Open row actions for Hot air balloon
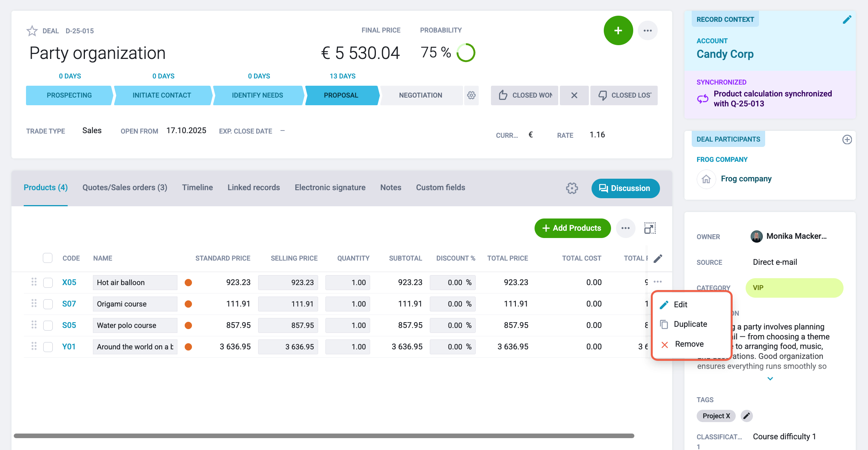The height and width of the screenshot is (450, 868). coord(658,282)
